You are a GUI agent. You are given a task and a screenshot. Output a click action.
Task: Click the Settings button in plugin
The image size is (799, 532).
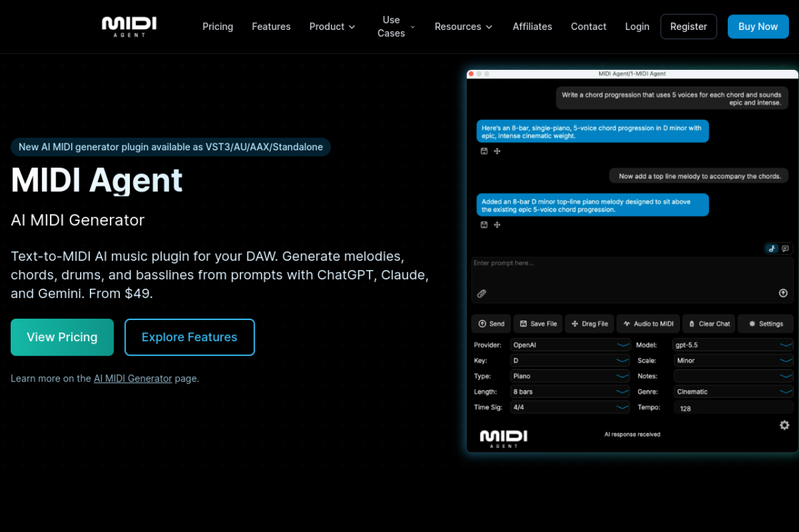click(x=766, y=324)
